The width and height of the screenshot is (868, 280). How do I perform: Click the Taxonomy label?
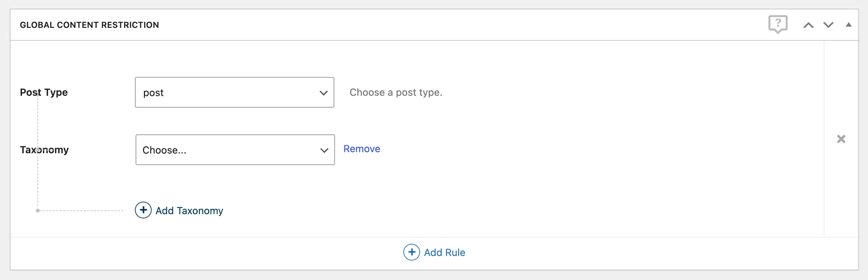44,150
